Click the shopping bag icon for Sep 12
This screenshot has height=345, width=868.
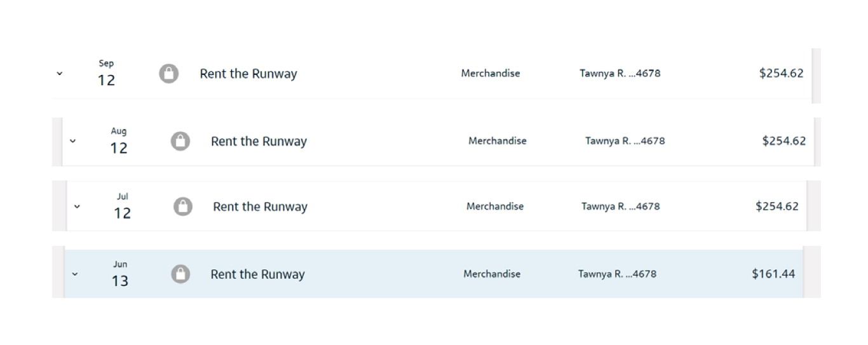[x=168, y=74]
